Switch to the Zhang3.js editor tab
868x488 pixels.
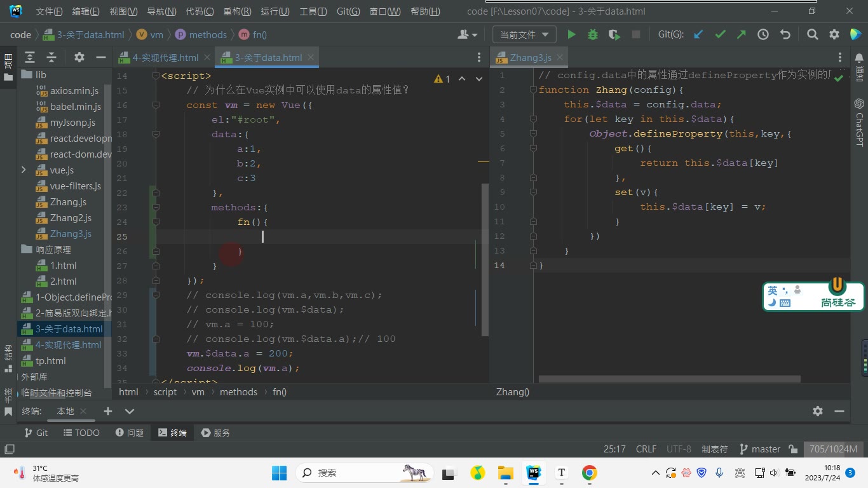click(x=530, y=57)
